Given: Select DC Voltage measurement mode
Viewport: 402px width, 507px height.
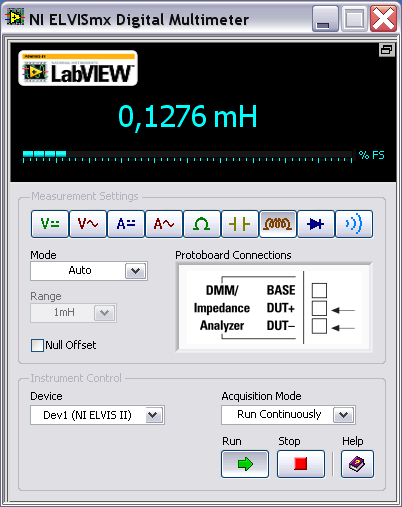Looking at the screenshot, I should 50,224.
